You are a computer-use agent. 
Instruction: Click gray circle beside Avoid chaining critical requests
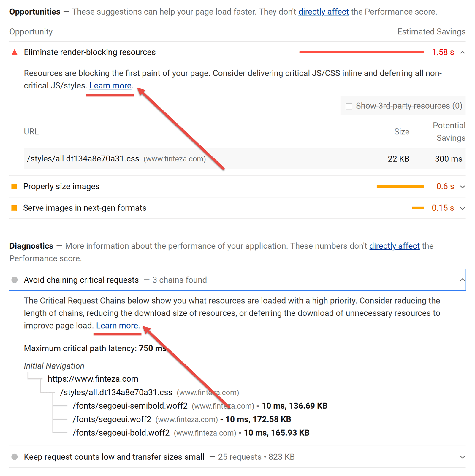click(x=15, y=280)
